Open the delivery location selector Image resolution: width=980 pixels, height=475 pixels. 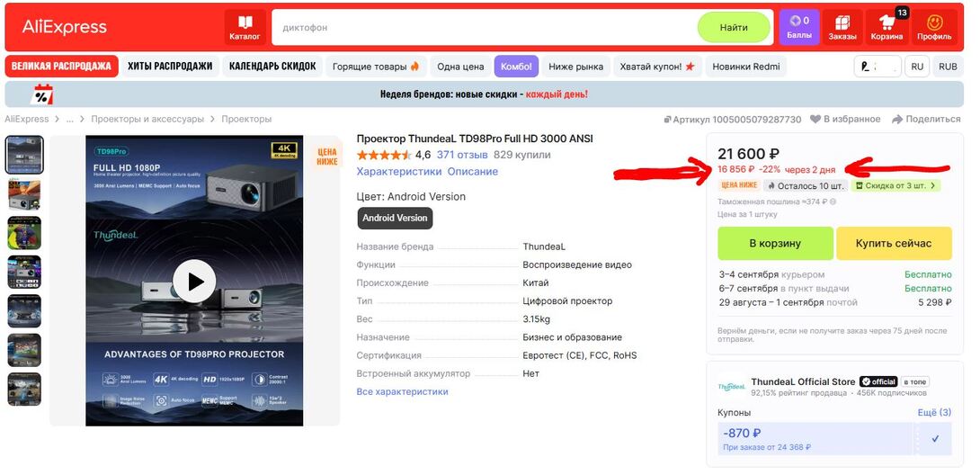point(878,67)
